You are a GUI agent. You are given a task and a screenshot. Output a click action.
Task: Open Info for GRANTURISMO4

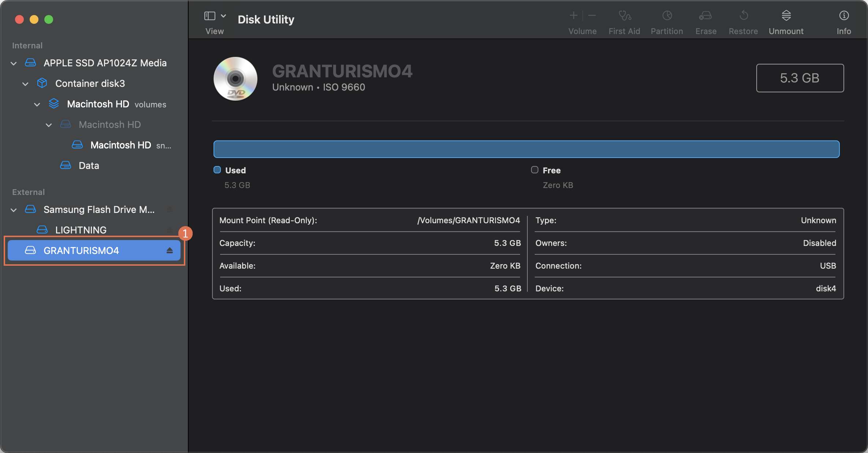pos(844,21)
